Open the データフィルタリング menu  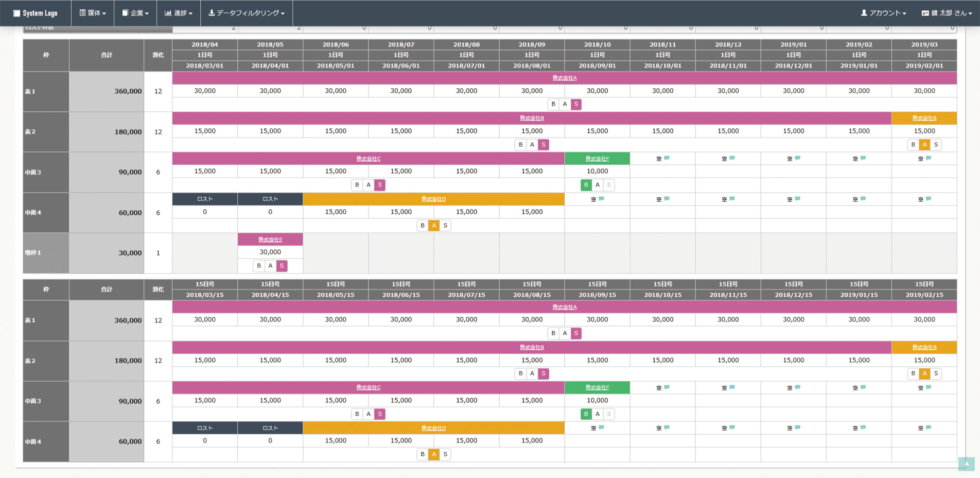pyautogui.click(x=247, y=13)
